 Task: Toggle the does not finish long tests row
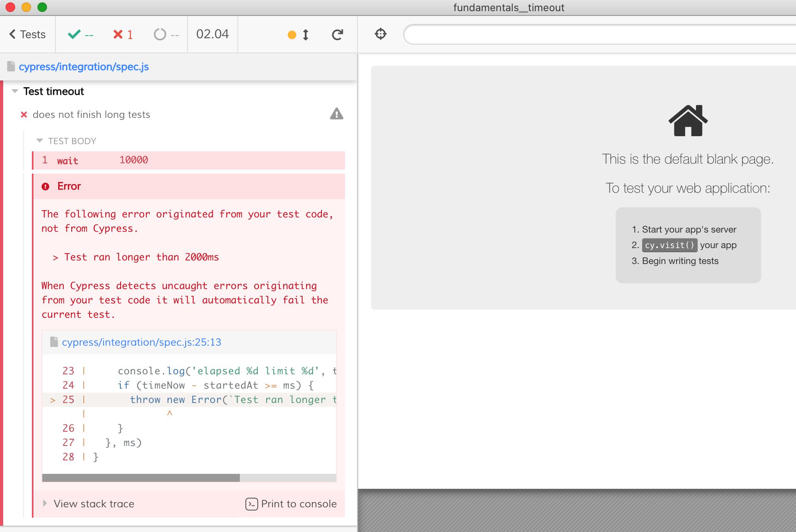tap(92, 115)
